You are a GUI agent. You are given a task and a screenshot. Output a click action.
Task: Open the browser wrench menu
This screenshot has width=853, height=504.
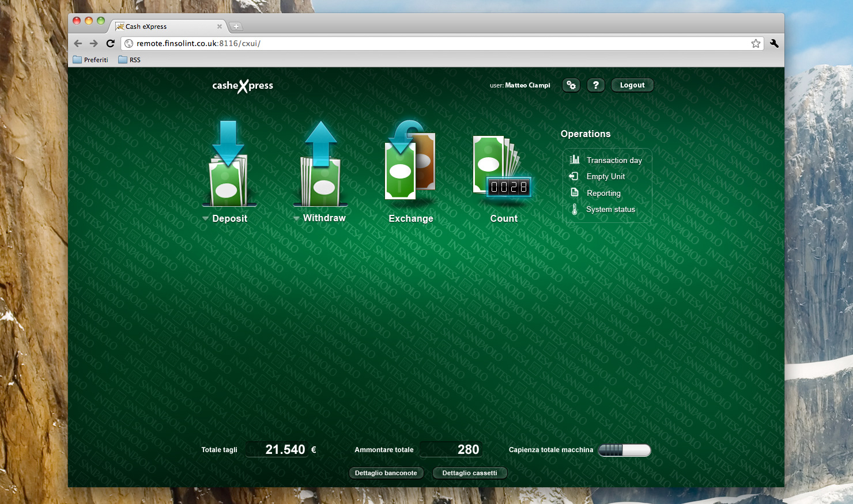[x=774, y=43]
